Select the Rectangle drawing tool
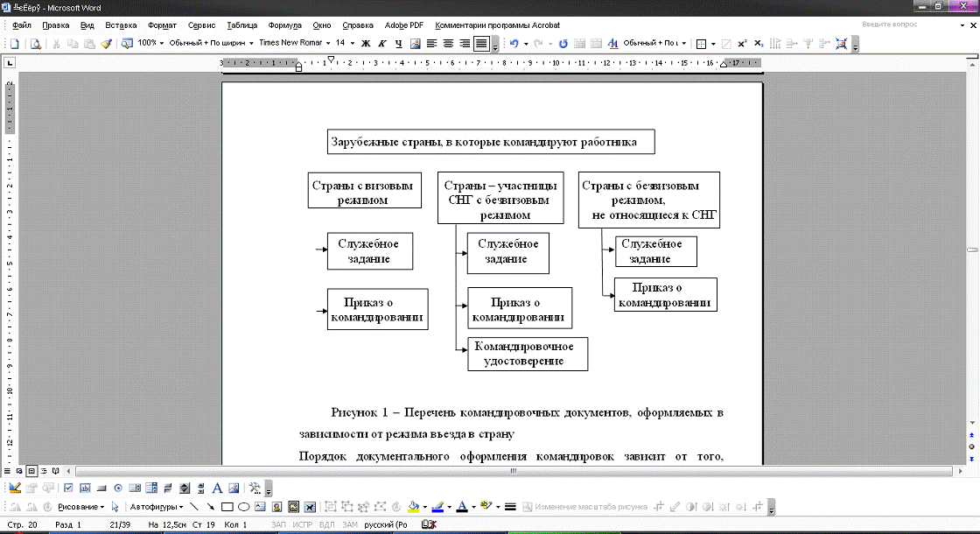 (x=227, y=507)
